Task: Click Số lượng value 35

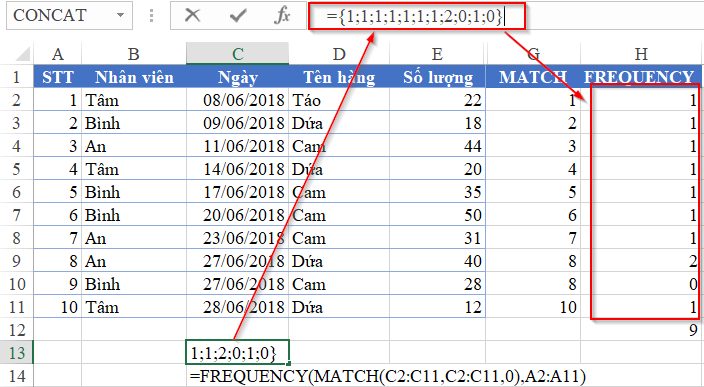Action: point(437,192)
